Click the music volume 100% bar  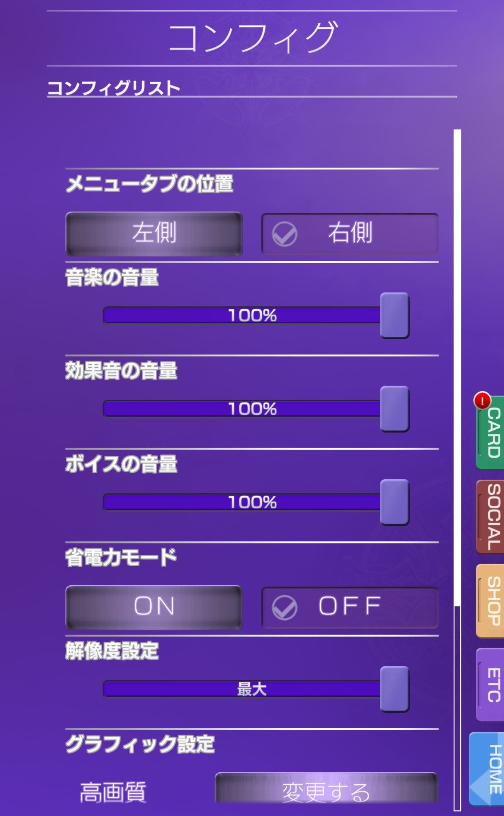241,315
